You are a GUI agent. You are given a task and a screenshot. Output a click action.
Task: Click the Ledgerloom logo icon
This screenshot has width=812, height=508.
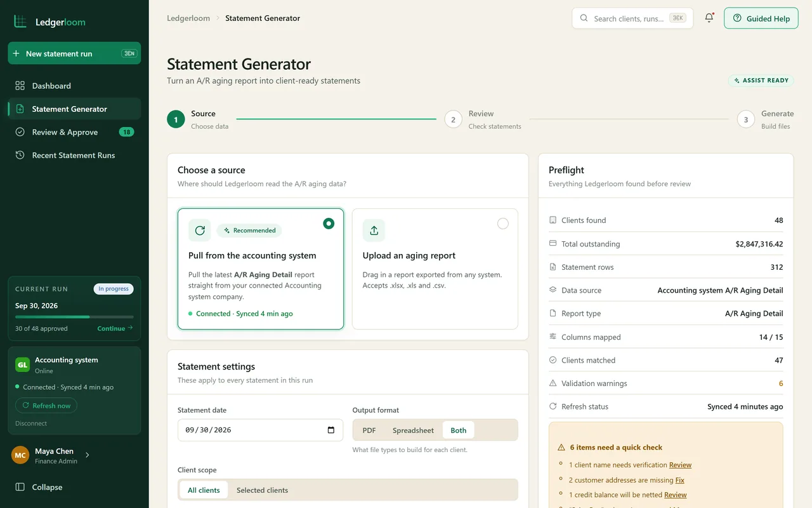coord(20,22)
